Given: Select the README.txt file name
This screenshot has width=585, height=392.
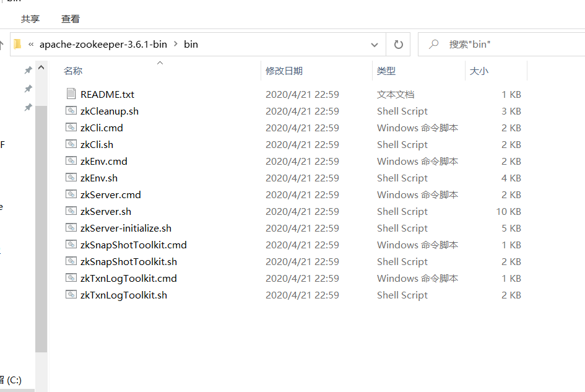Looking at the screenshot, I should [108, 95].
